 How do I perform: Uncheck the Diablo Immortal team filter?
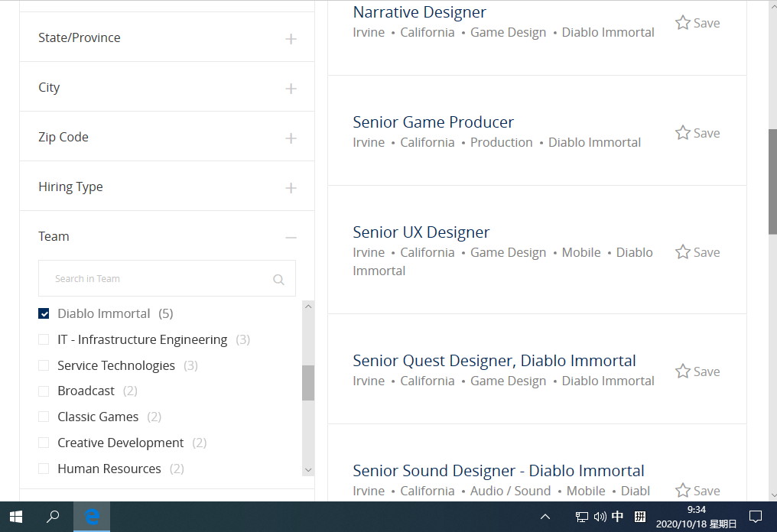click(44, 313)
